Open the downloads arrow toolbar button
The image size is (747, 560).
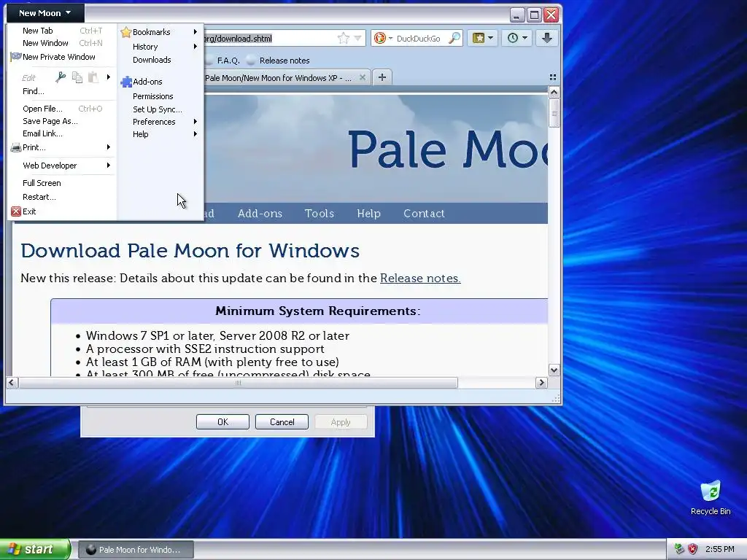click(x=547, y=38)
